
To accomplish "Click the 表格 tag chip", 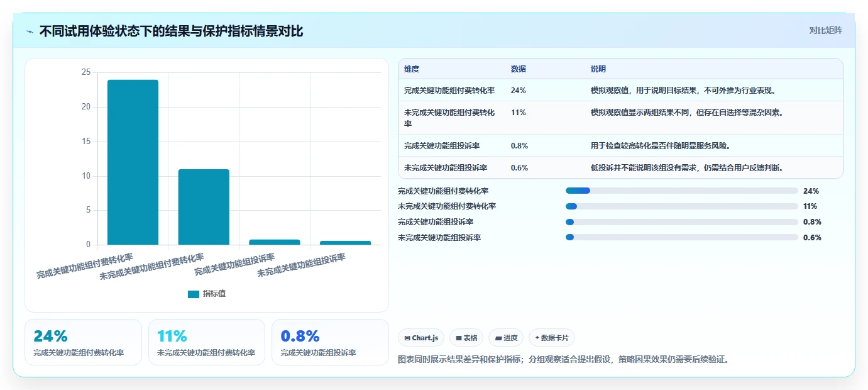I will click(x=466, y=338).
